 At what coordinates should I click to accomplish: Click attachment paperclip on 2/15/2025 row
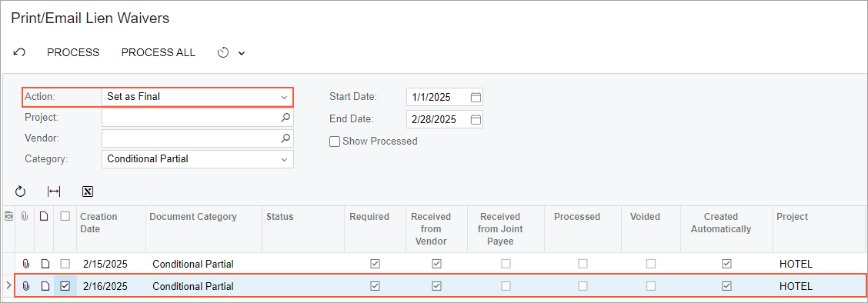pyautogui.click(x=25, y=265)
